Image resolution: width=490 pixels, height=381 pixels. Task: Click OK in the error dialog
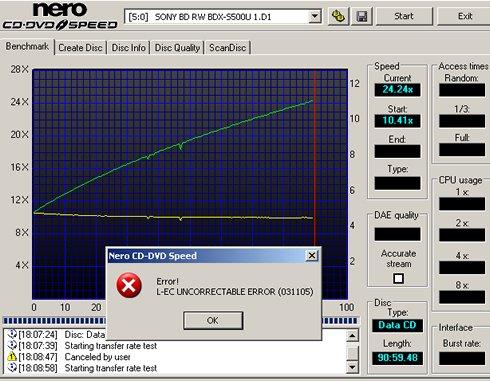point(213,320)
